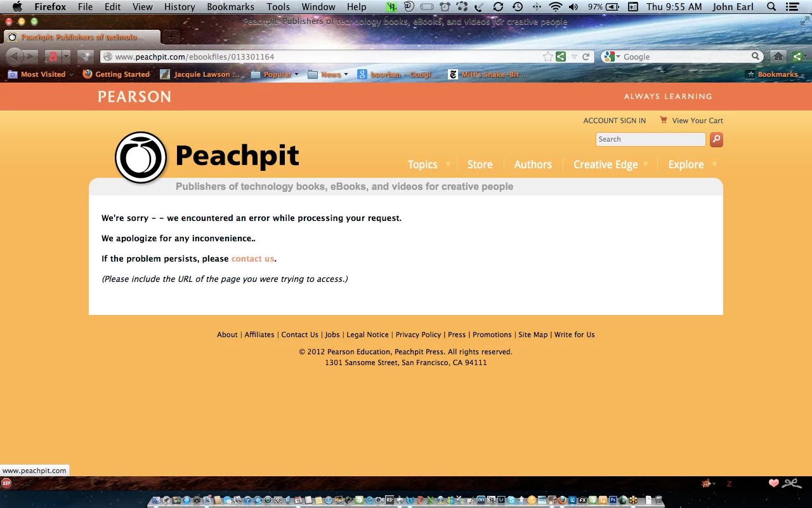Expand the Popular bookmarks folder

(x=275, y=74)
